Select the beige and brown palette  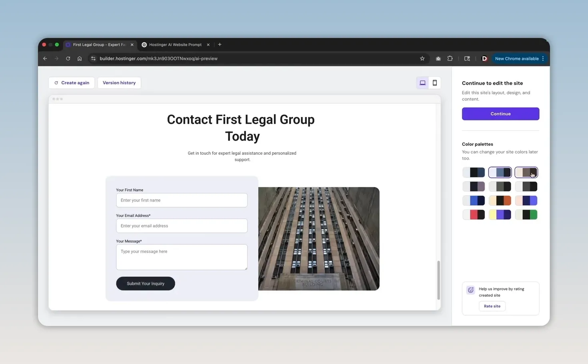(526, 172)
